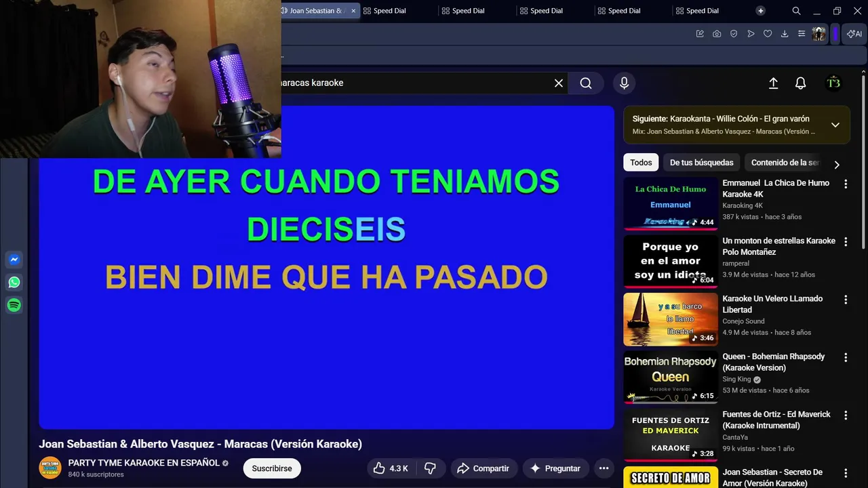
Task: Subscribe to PARTY TYME KARAOKE channel
Action: tap(272, 468)
